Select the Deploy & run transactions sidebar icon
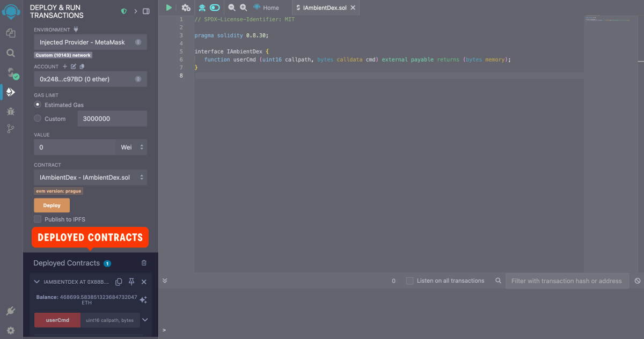This screenshot has width=644, height=339. [11, 92]
